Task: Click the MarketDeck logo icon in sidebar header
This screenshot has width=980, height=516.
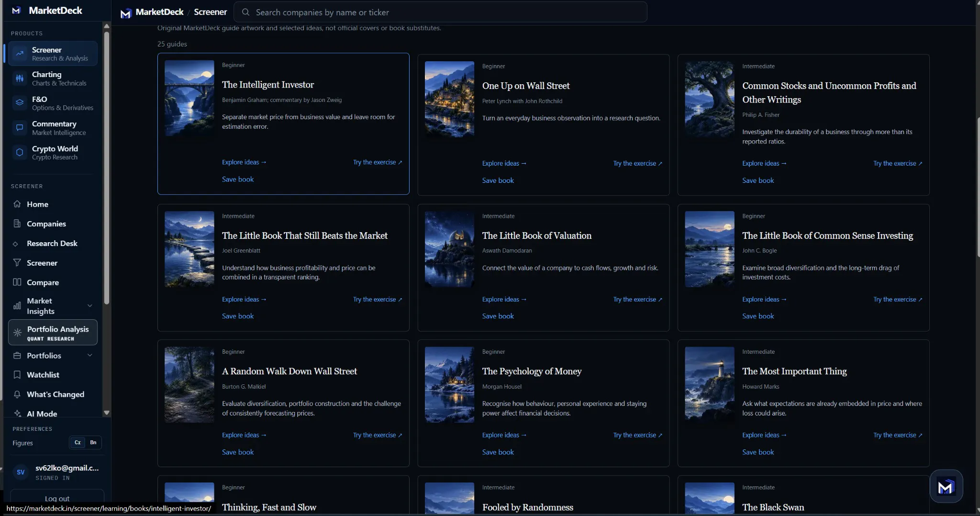Action: pyautogui.click(x=16, y=10)
